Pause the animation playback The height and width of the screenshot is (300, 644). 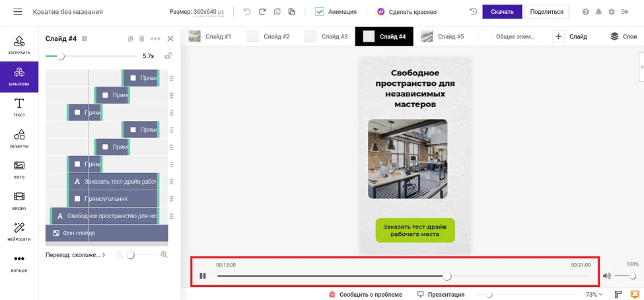click(x=203, y=276)
